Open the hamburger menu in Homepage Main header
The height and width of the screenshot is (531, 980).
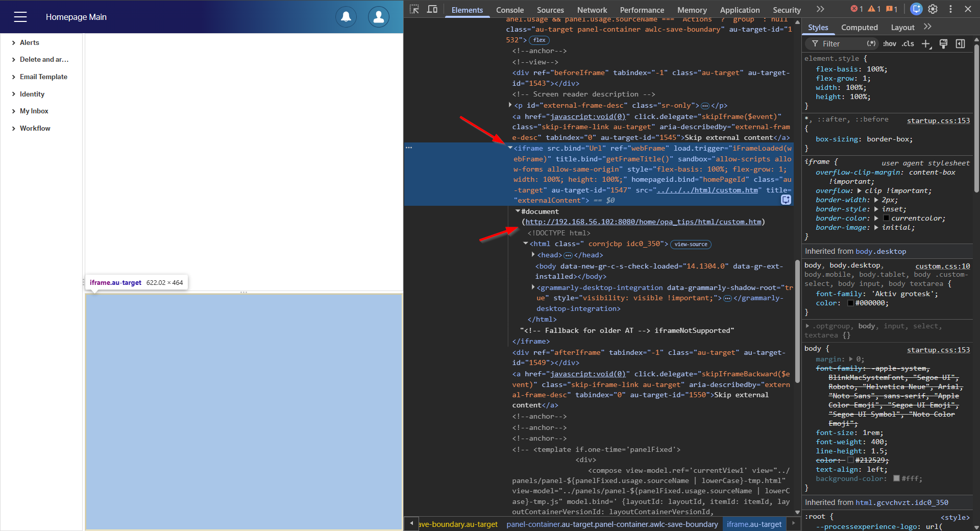point(20,17)
